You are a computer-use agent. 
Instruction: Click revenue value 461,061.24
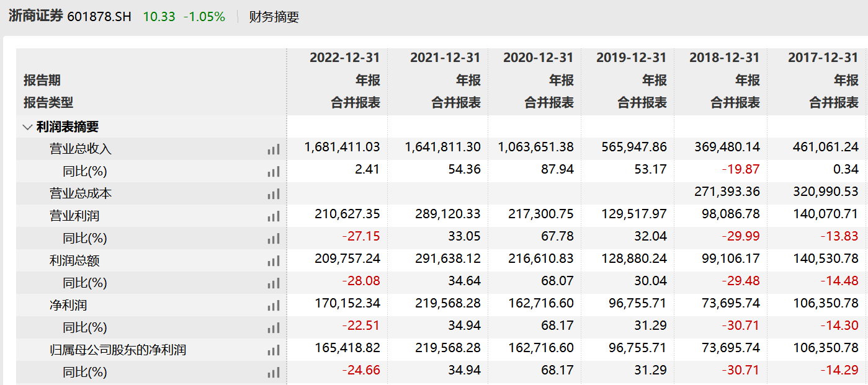[x=826, y=148]
